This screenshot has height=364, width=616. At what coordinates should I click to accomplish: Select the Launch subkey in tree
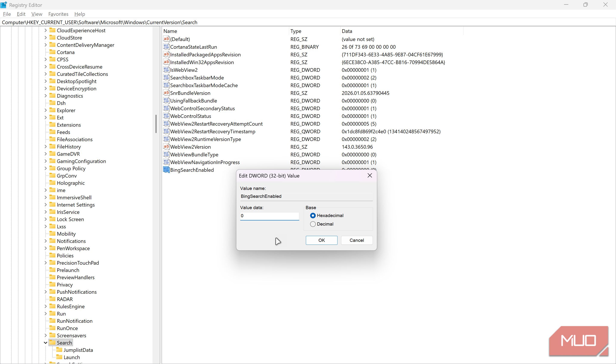[72, 357]
